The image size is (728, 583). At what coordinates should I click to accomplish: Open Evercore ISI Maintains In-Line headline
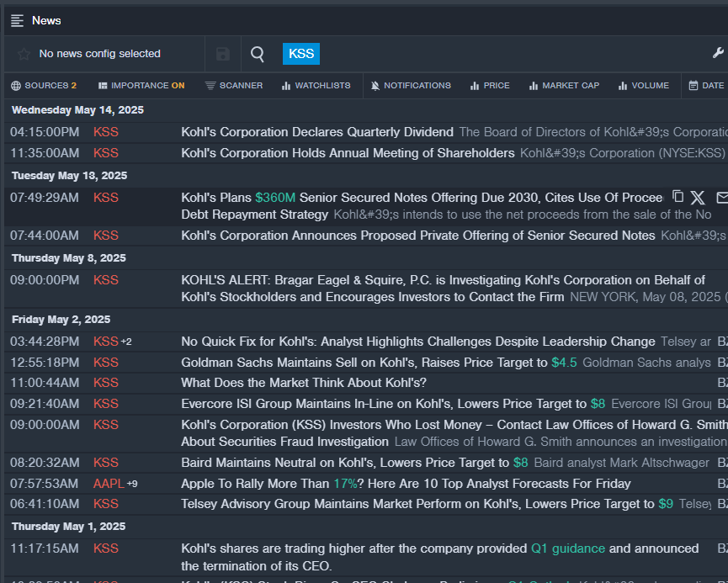[x=393, y=403]
